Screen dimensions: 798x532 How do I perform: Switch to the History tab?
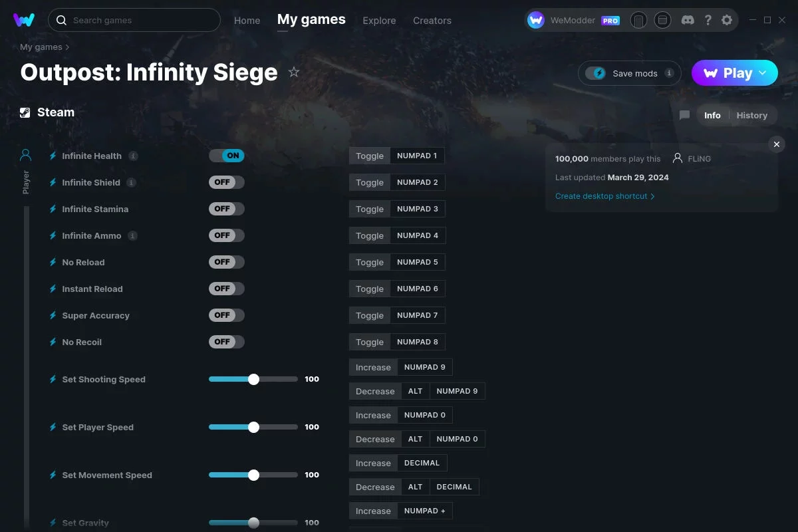(752, 115)
